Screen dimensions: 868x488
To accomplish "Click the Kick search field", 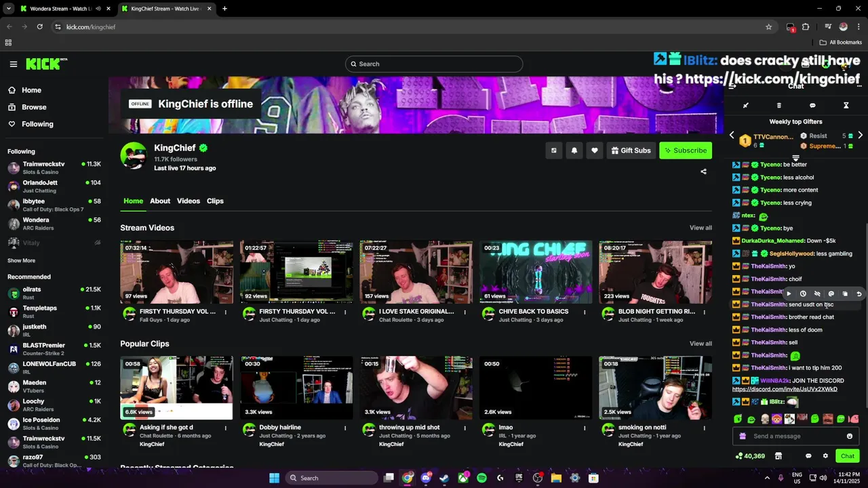I will point(434,64).
